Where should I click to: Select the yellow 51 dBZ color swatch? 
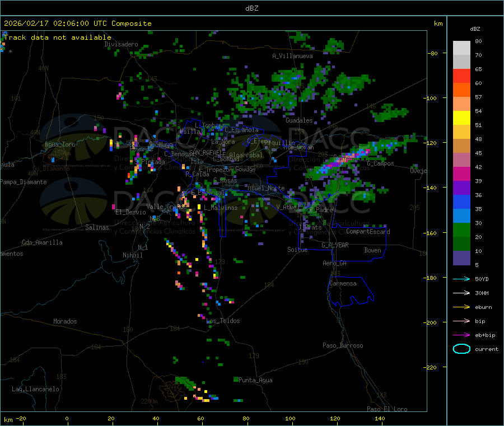click(x=461, y=118)
